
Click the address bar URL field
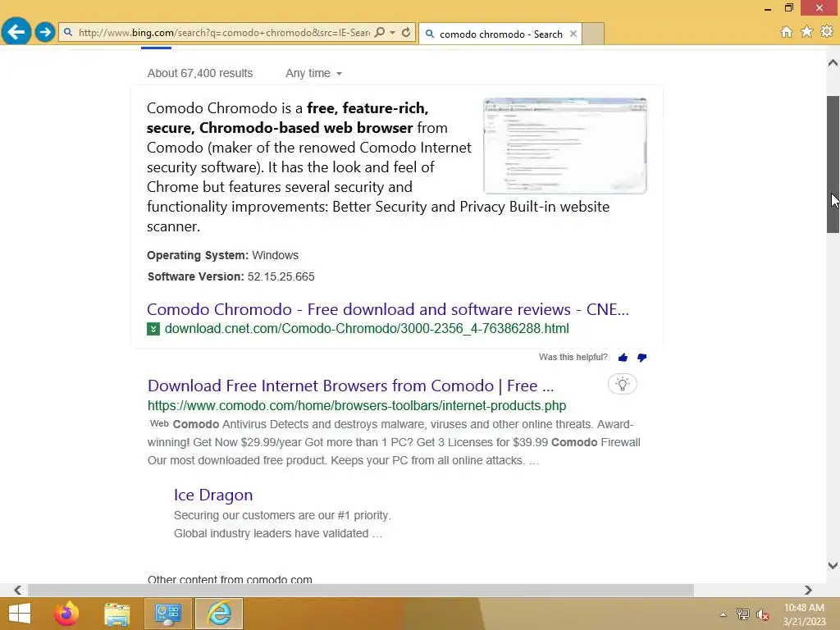pos(223,33)
